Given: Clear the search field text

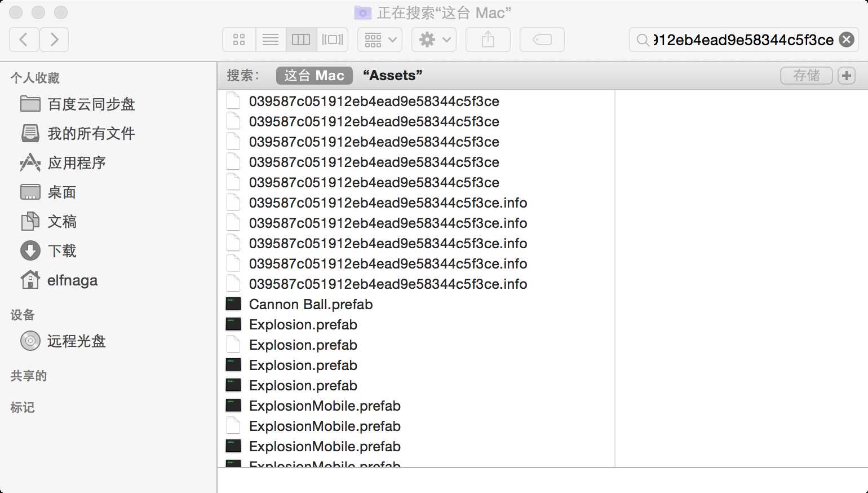Looking at the screenshot, I should tap(846, 39).
